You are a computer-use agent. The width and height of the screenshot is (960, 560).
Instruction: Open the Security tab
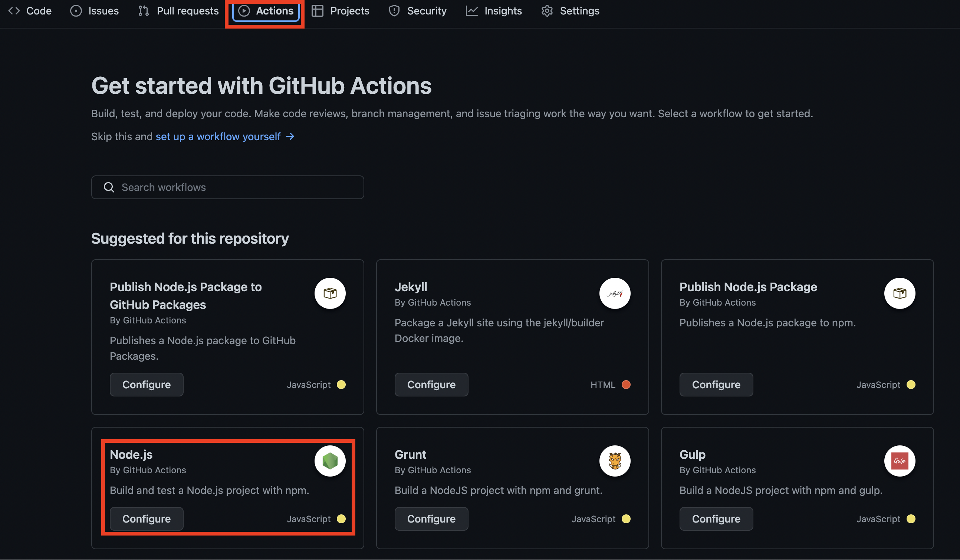click(x=418, y=11)
